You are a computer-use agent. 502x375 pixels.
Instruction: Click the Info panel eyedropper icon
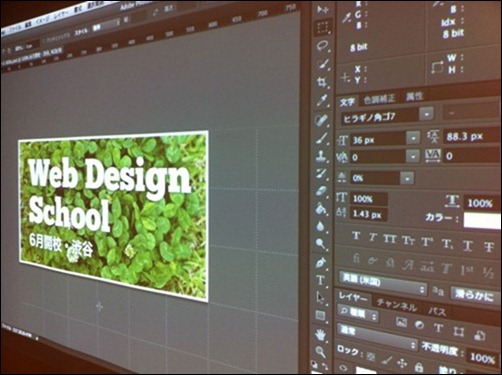347,18
